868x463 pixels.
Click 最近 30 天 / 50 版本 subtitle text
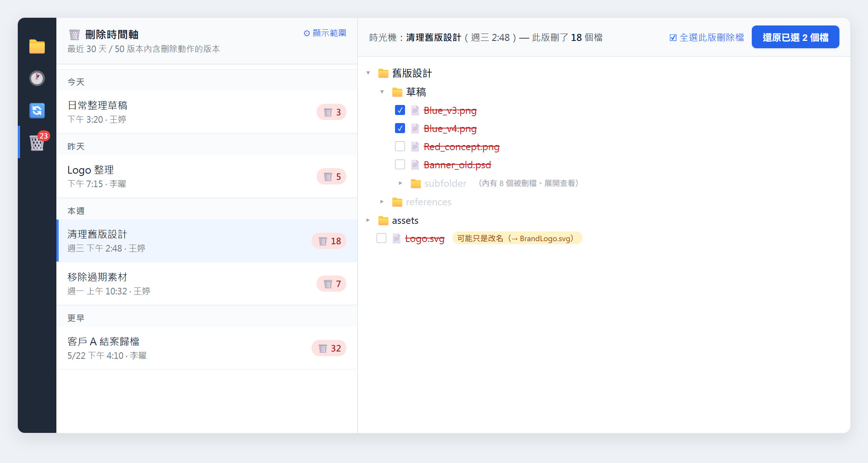[x=144, y=49]
